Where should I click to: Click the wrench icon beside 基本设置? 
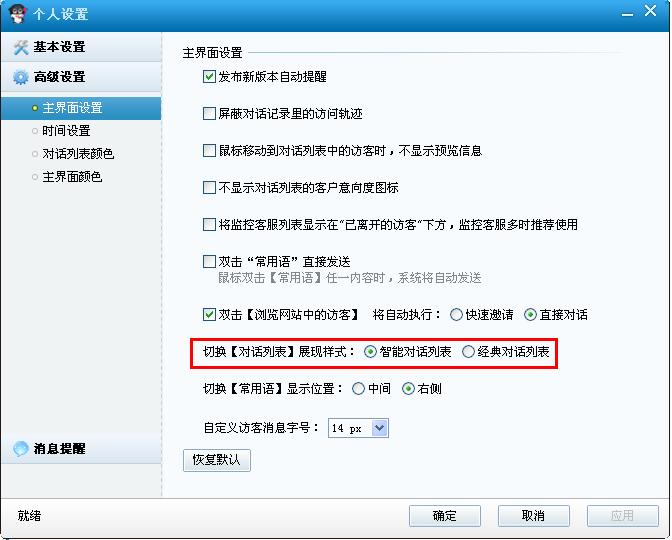click(21, 47)
